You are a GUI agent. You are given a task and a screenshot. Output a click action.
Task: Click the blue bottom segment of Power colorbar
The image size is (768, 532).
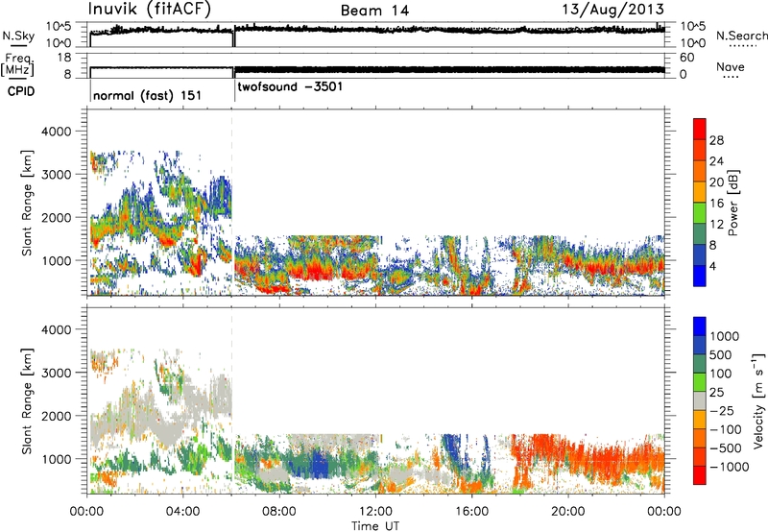coord(700,276)
